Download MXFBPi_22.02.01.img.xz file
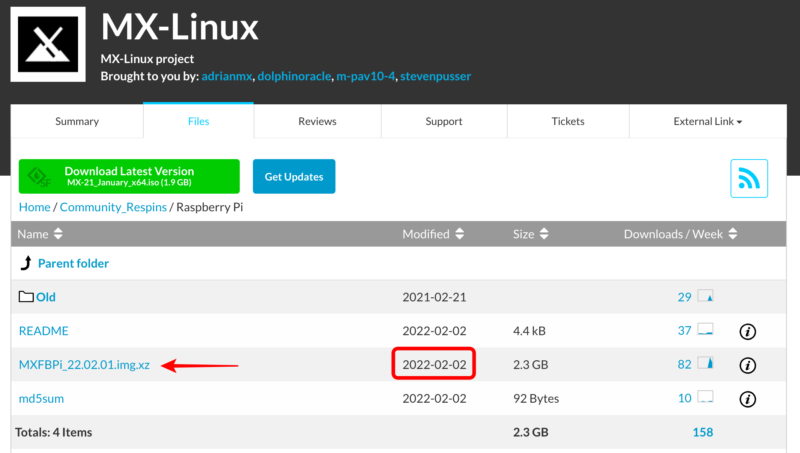800x453 pixels. [84, 365]
